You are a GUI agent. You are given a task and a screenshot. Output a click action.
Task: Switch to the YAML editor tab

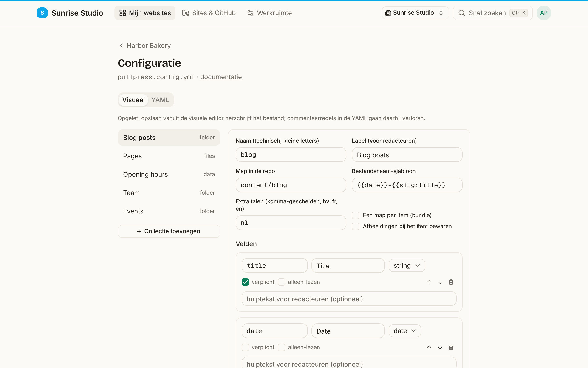[x=160, y=100]
